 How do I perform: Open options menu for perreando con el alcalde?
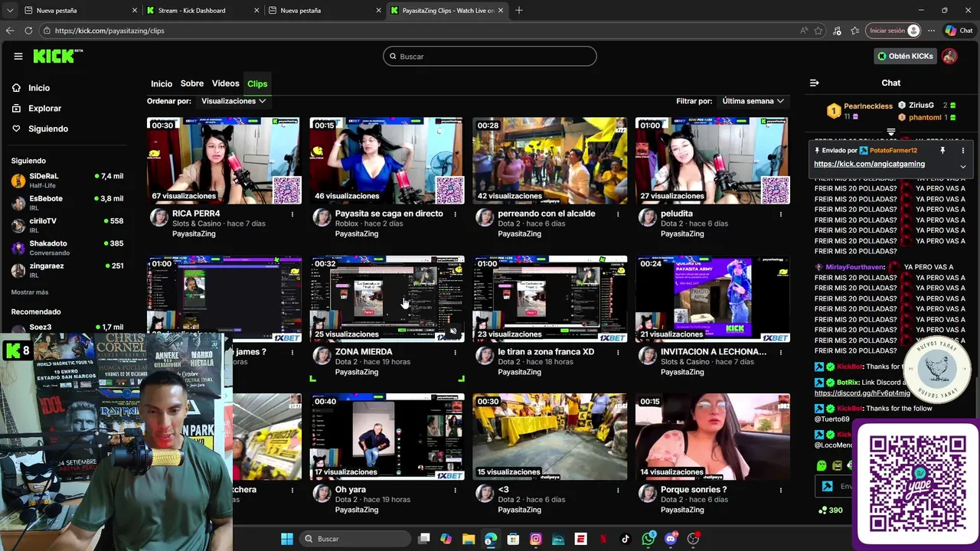[x=618, y=214]
